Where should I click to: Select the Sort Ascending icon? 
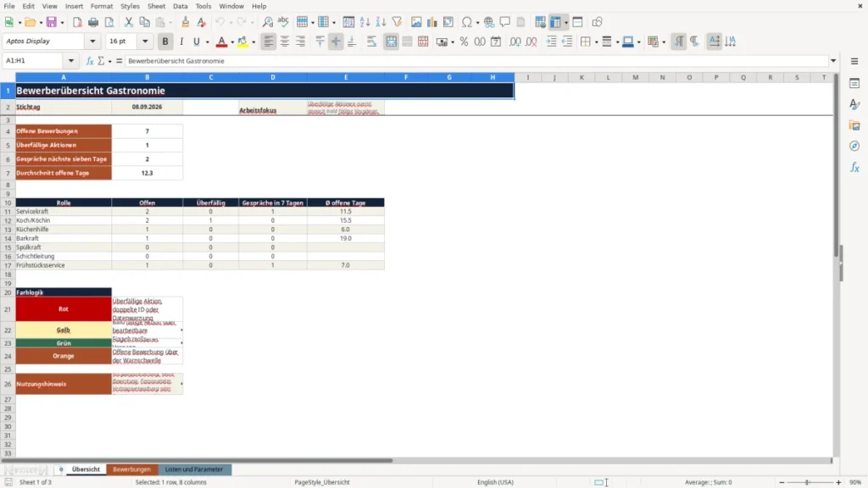[x=364, y=22]
